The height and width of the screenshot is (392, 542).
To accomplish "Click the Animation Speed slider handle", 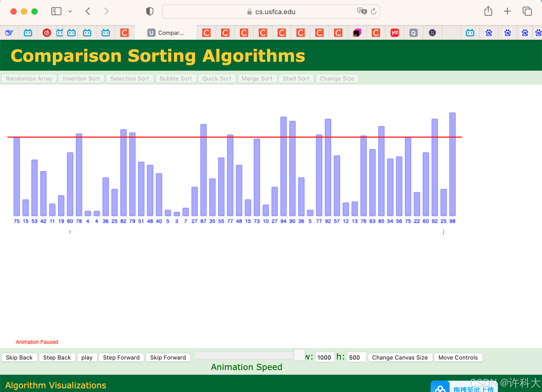I will coord(300,355).
